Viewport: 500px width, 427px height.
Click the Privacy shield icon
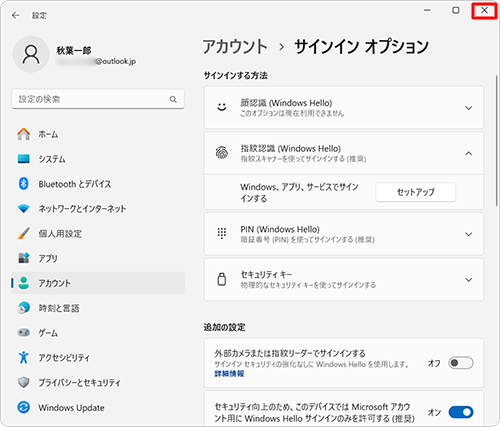pyautogui.click(x=24, y=382)
